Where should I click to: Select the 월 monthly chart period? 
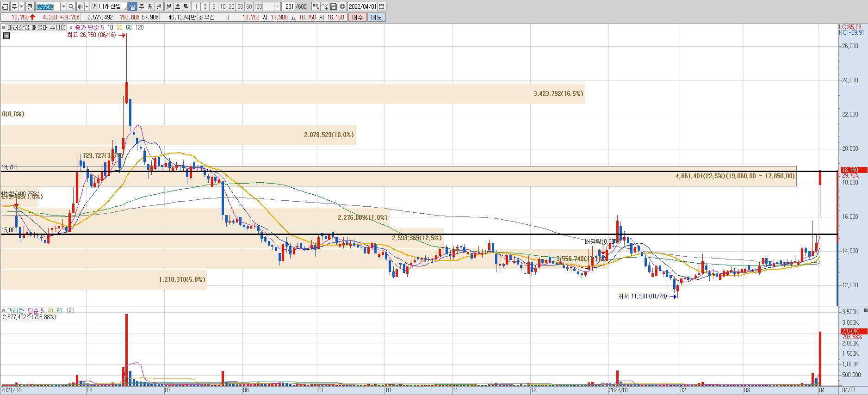click(150, 6)
